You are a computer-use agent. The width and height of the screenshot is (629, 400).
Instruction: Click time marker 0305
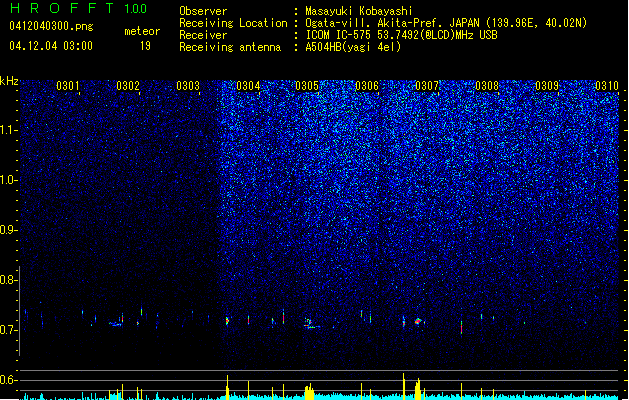(x=307, y=86)
